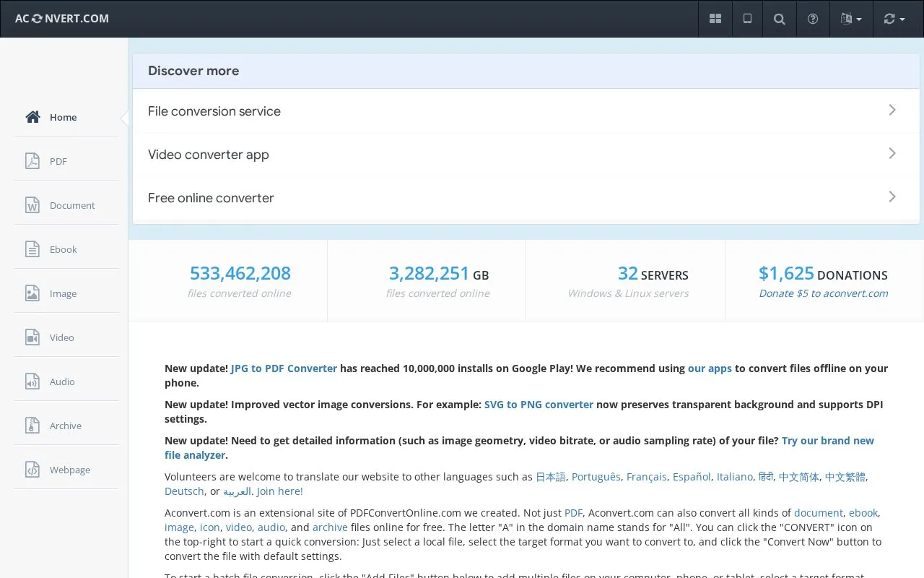
Task: Open Document section in sidebar
Action: click(x=66, y=205)
